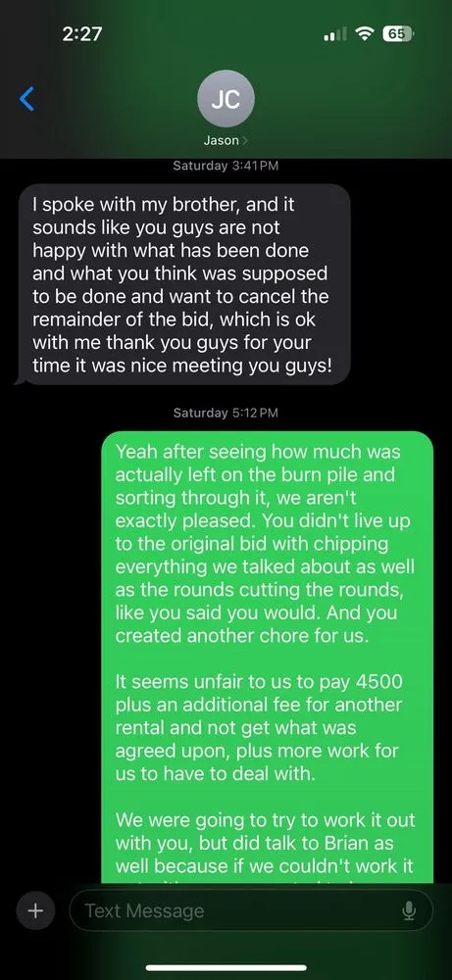This screenshot has width=452, height=980.
Task: Tap the paragraph beginning "It seems unfair"
Action: point(259,727)
